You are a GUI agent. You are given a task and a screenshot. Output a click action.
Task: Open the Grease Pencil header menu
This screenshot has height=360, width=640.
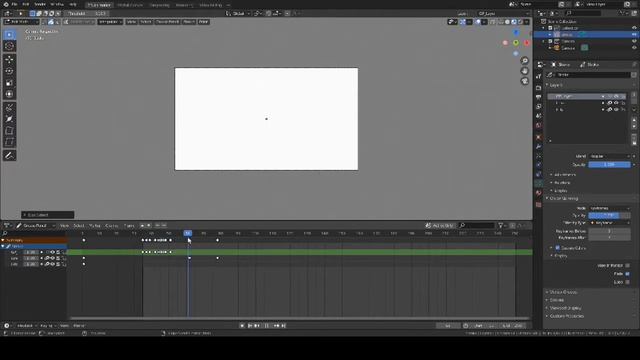(x=167, y=22)
